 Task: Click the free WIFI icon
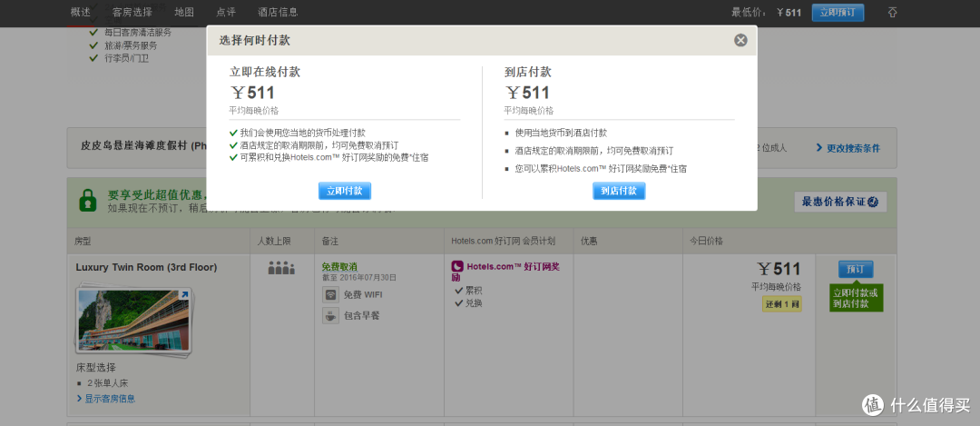[330, 294]
